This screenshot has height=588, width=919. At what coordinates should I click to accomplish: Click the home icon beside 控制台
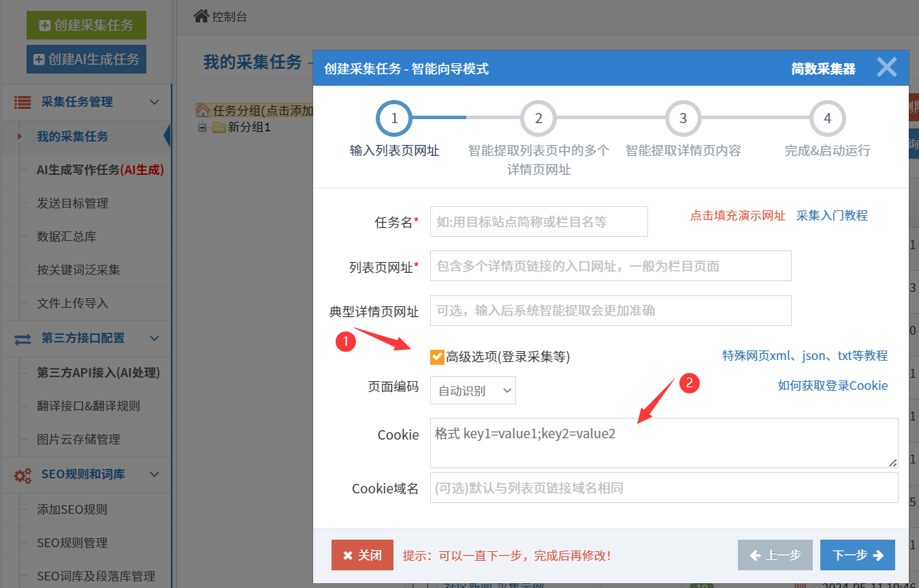pos(201,16)
